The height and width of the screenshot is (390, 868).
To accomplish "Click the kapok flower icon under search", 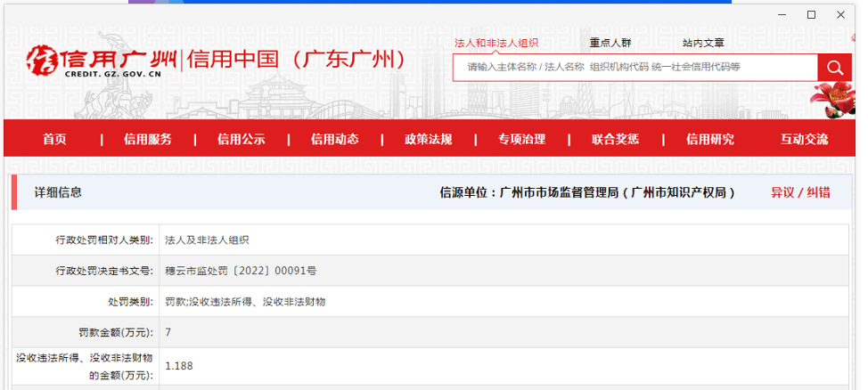I will tap(832, 100).
